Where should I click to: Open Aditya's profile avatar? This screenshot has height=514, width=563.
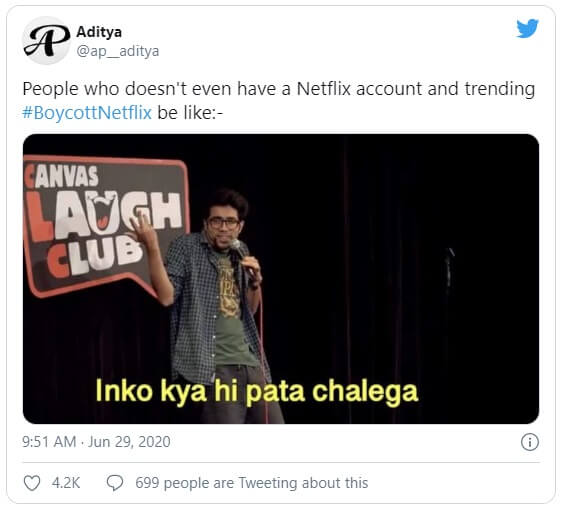click(x=46, y=41)
